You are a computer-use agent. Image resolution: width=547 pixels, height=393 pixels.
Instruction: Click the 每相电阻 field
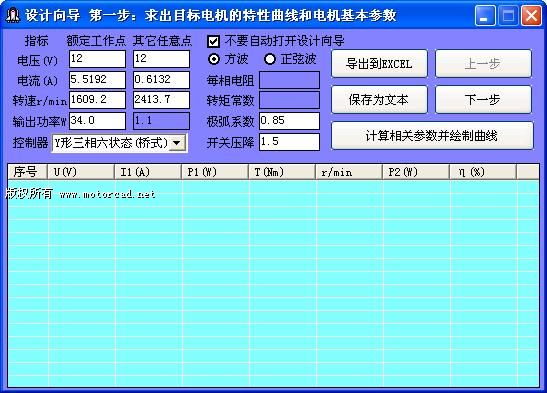(289, 80)
